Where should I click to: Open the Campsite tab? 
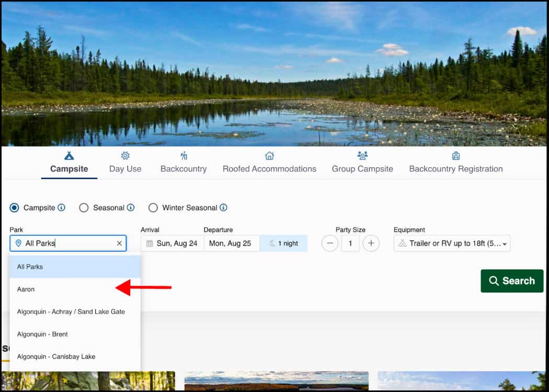69,163
